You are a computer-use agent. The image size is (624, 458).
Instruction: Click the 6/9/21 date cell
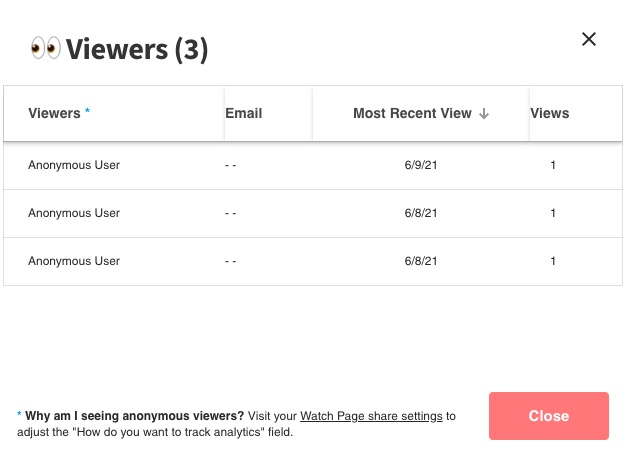(421, 165)
